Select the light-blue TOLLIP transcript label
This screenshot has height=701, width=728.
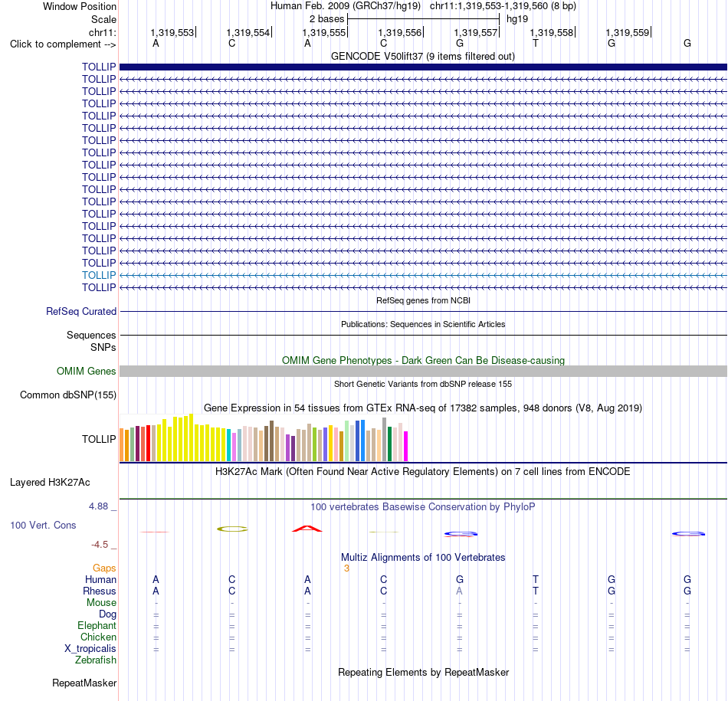[x=99, y=275]
